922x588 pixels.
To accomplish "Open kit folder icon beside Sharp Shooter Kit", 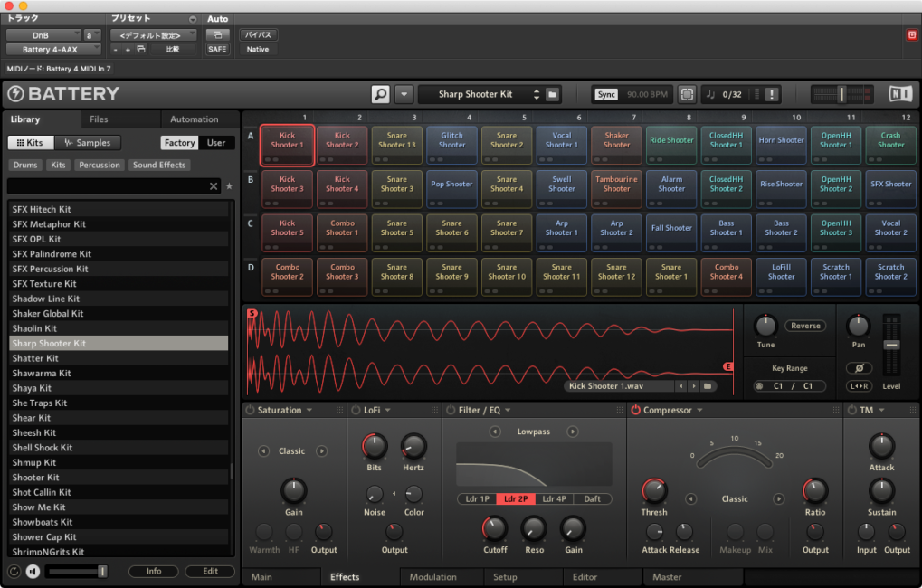I will tap(553, 94).
